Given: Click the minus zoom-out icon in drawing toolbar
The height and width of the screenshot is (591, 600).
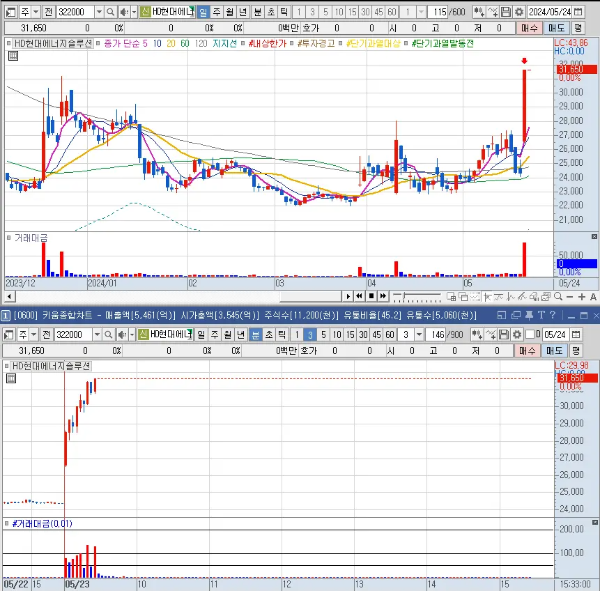Looking at the screenshot, I should pyautogui.click(x=570, y=296).
